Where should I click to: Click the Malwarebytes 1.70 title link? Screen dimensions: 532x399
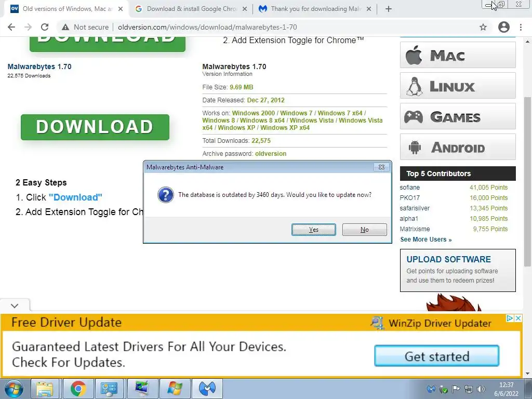(39, 66)
